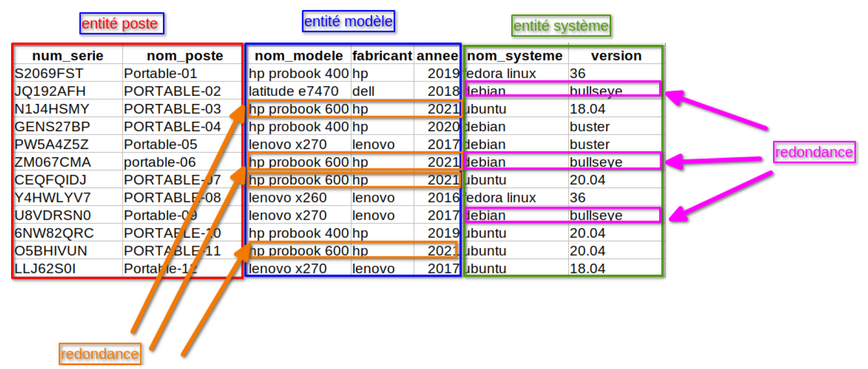868x369 pixels.
Task: Click the 'ZM067CMA' serial cell
Action: point(53,162)
